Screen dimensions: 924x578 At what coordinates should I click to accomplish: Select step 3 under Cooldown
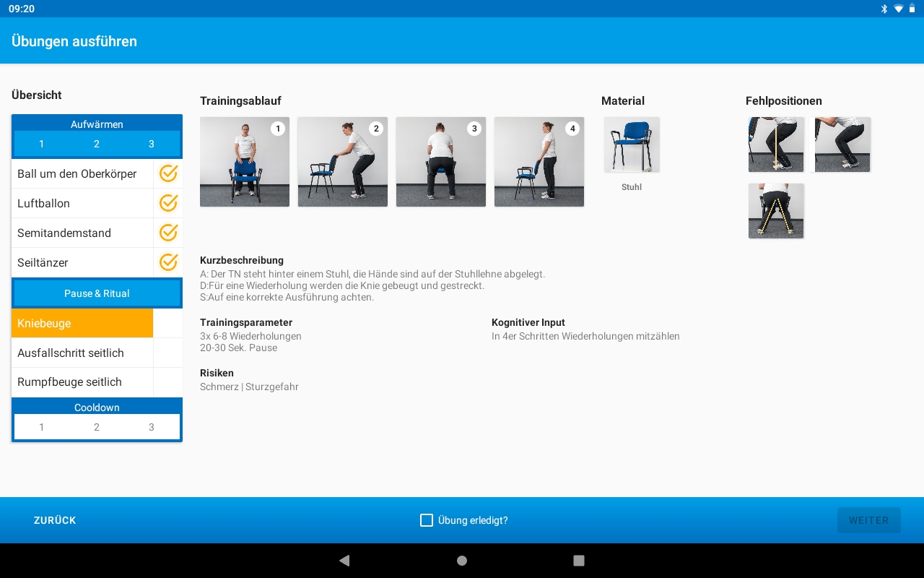pyautogui.click(x=152, y=427)
